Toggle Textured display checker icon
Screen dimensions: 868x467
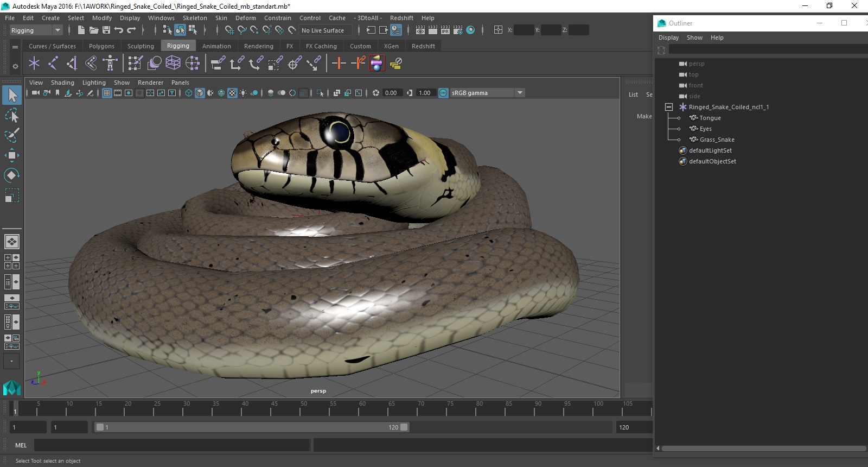[232, 93]
